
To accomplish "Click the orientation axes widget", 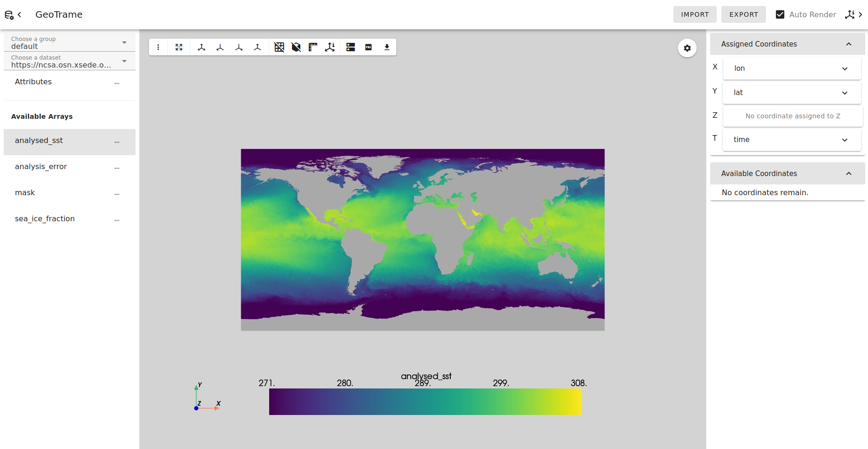I will pyautogui.click(x=207, y=397).
